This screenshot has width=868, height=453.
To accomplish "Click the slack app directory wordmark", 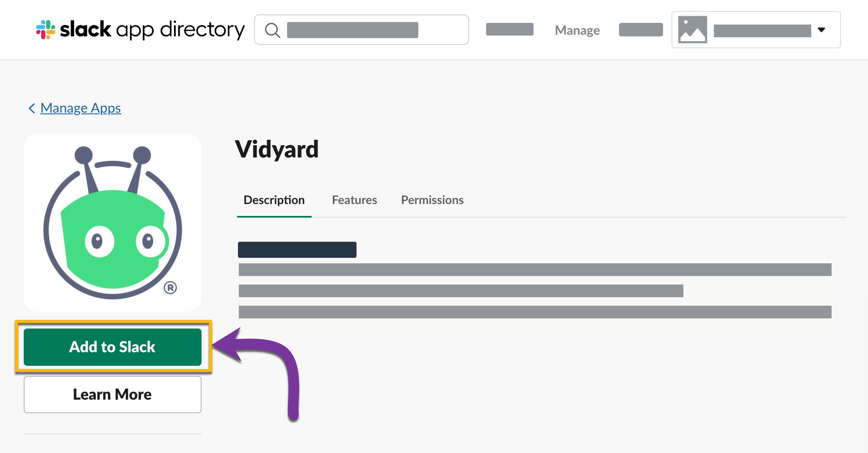I will pyautogui.click(x=152, y=30).
